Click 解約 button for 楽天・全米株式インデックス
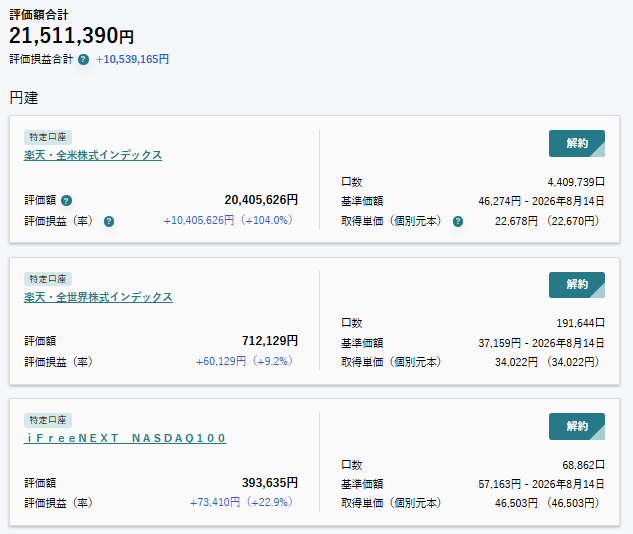The image size is (633, 534). (x=576, y=143)
